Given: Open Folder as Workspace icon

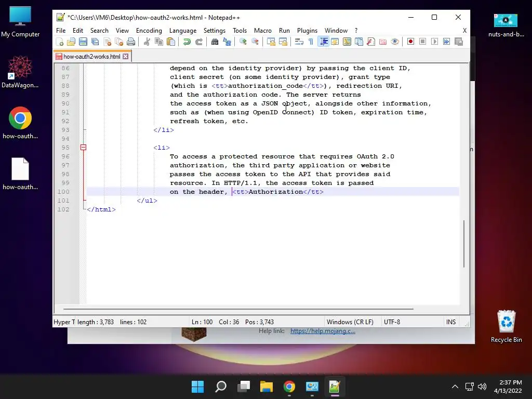Looking at the screenshot, I should tap(383, 42).
